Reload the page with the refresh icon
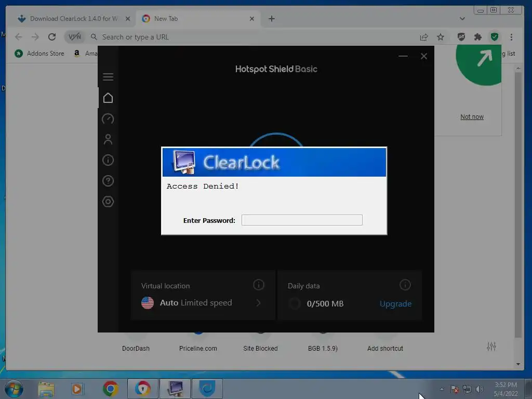Viewport: 532px width, 399px height. pos(52,37)
